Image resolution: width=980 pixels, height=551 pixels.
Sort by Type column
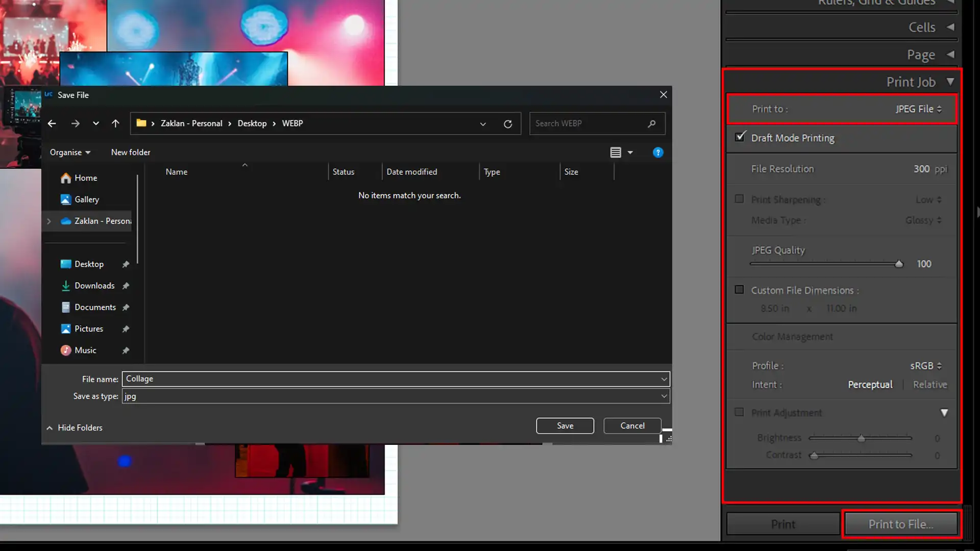pyautogui.click(x=492, y=172)
